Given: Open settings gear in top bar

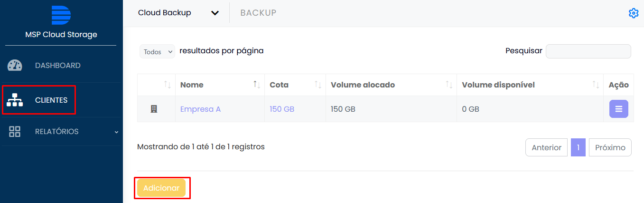Looking at the screenshot, I should coord(634,13).
